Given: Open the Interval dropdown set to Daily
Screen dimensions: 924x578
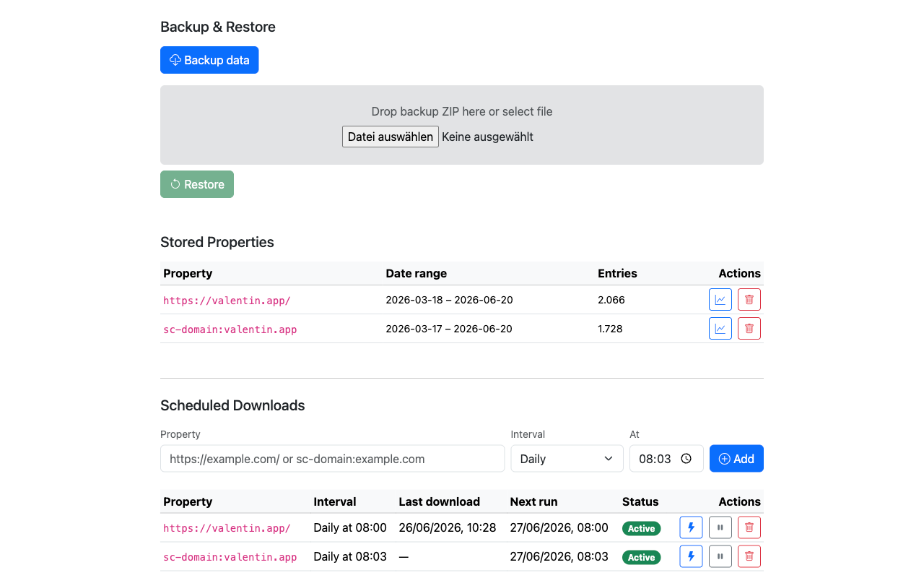Looking at the screenshot, I should tap(567, 459).
